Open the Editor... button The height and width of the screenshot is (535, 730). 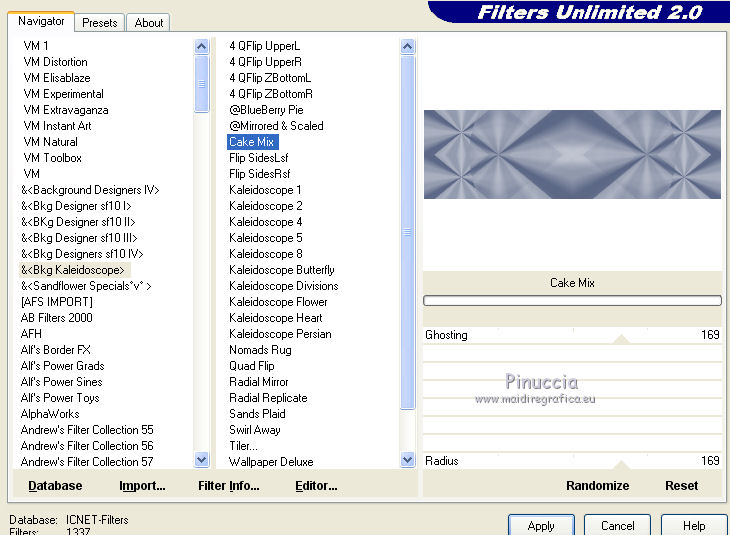pos(316,486)
